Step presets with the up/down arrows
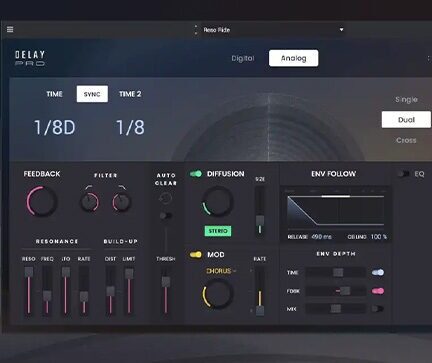The image size is (432, 363). tap(196, 30)
